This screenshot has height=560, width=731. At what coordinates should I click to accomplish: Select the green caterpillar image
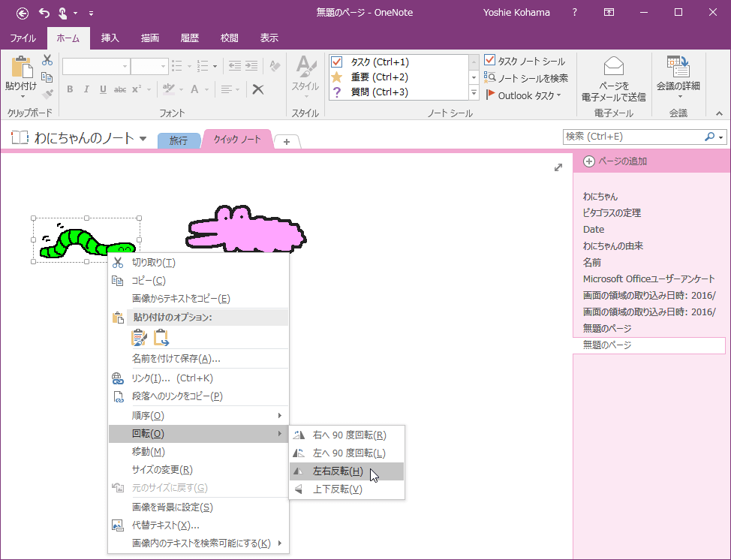(86, 240)
